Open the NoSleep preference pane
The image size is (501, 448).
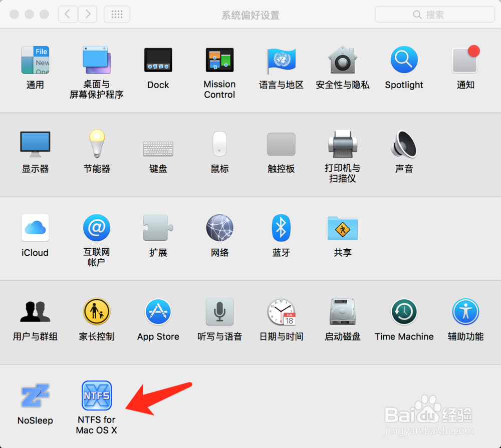point(35,395)
